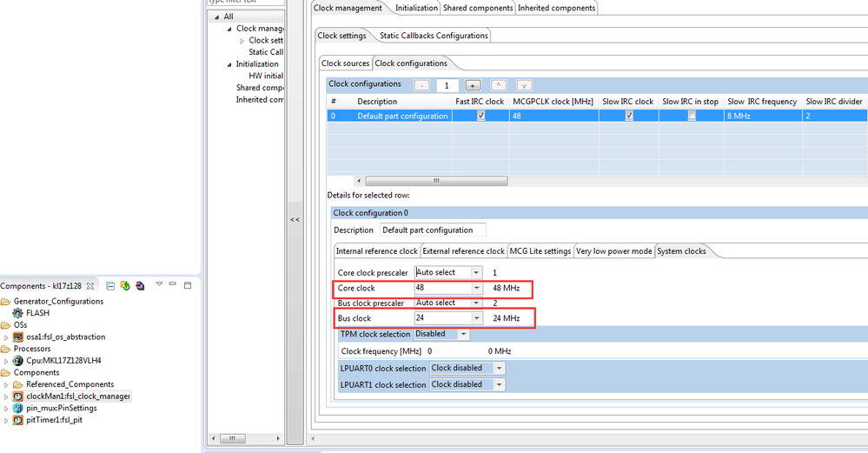
Task: Expand the Clock settings node in filter tree
Action: tap(242, 41)
